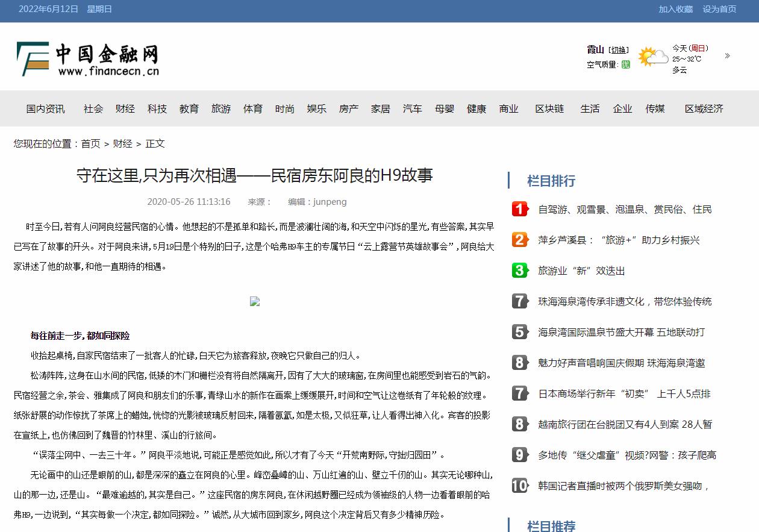
Task: Open 珠海海泉湾传承非遗文化 article
Action: tap(625, 301)
